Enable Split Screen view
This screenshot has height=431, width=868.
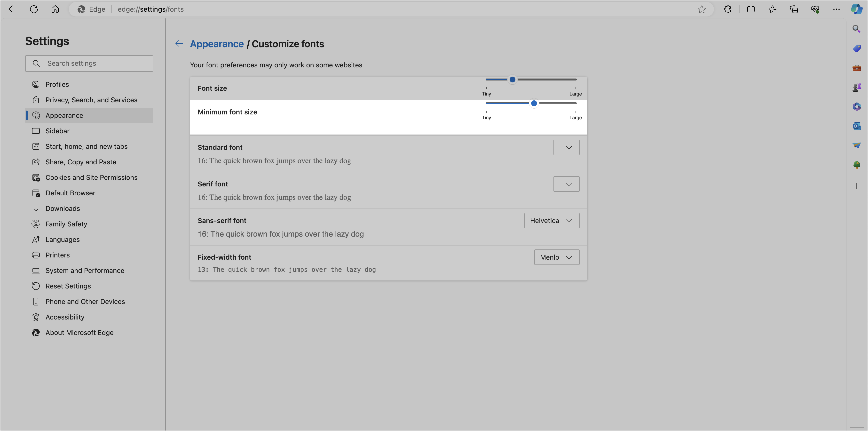pos(751,9)
